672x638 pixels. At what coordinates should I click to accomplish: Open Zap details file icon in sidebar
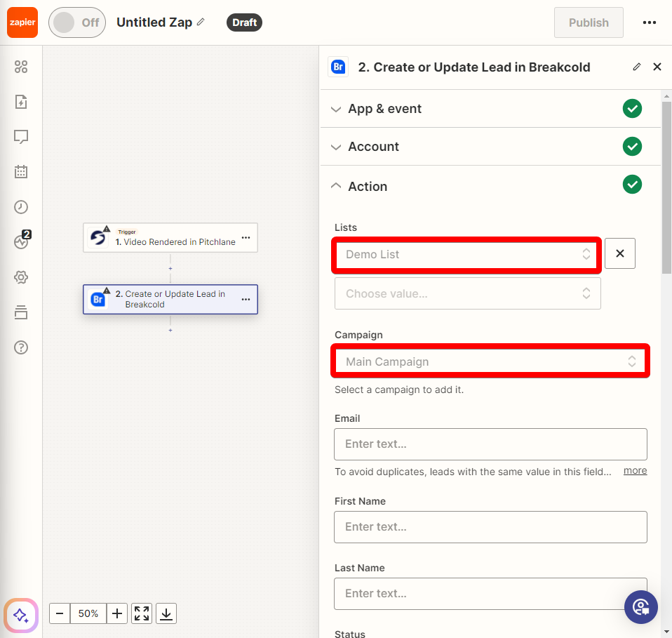click(21, 102)
